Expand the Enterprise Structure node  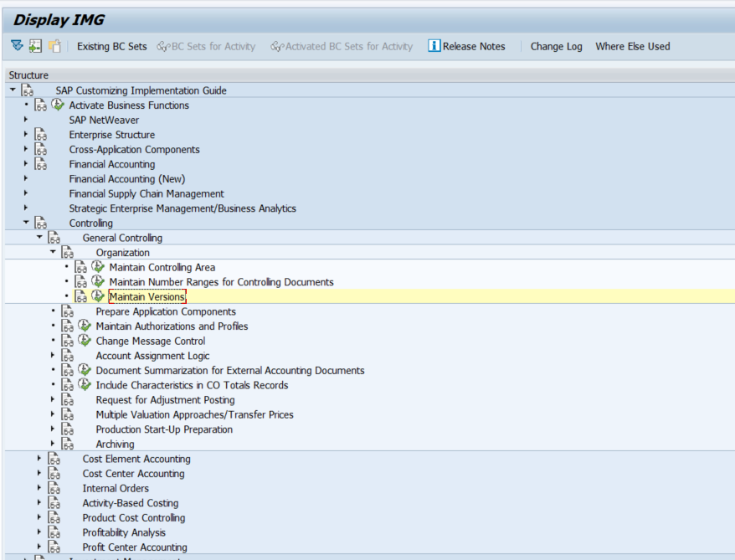click(x=26, y=134)
